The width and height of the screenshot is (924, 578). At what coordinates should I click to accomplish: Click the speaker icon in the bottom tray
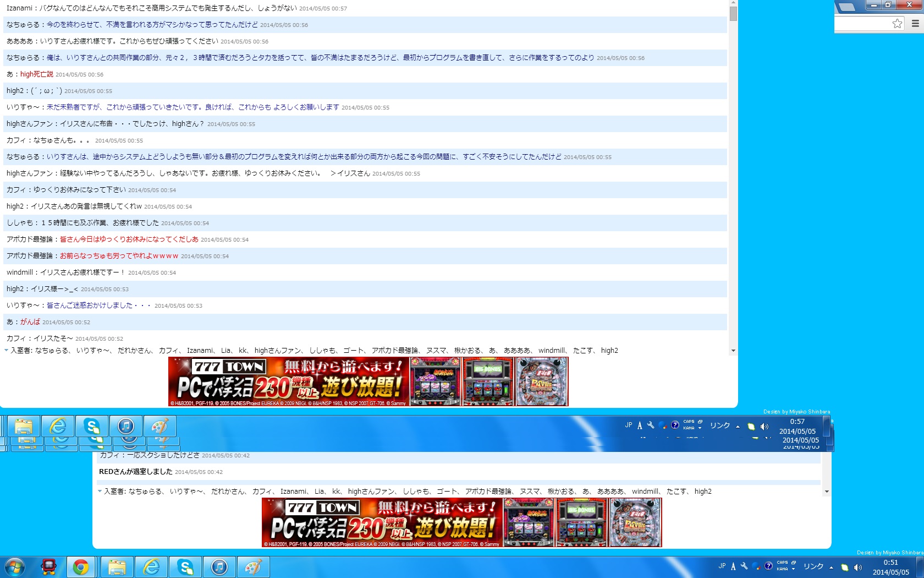(x=857, y=567)
